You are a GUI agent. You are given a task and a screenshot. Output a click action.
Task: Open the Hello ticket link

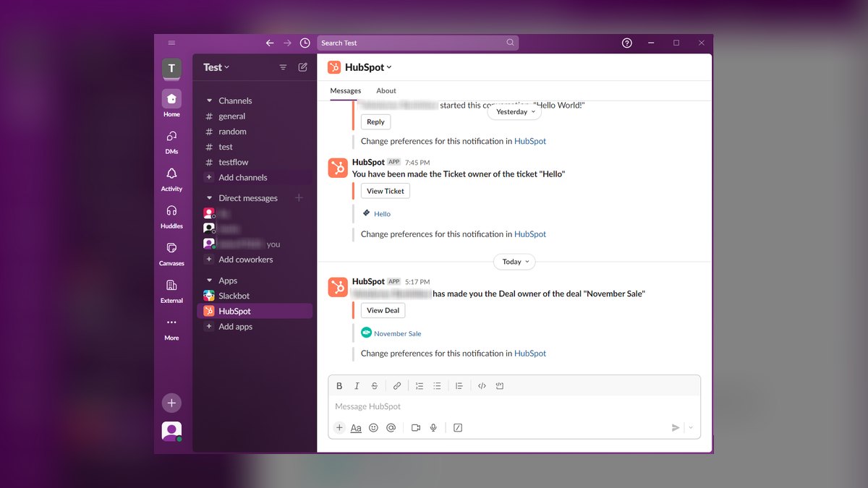(x=382, y=214)
